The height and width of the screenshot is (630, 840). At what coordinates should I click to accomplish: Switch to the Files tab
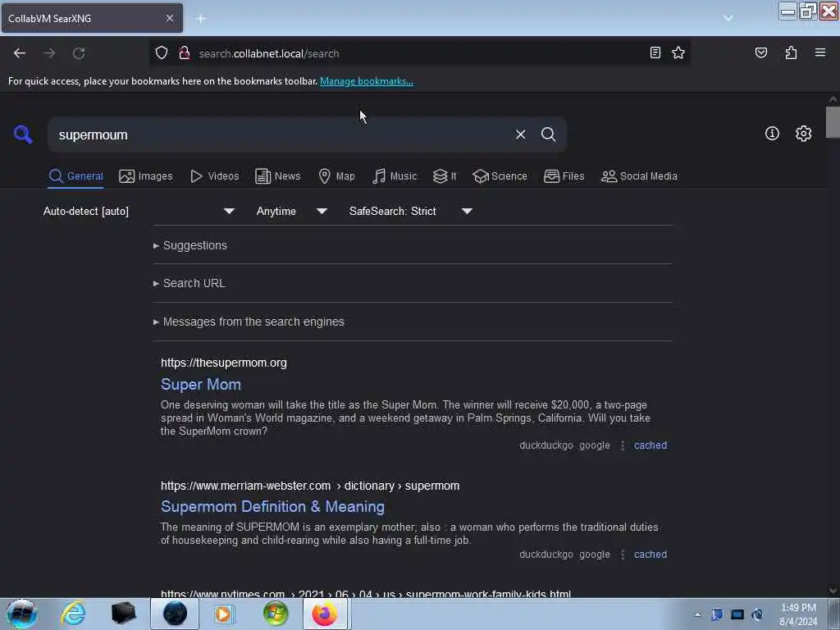(564, 176)
